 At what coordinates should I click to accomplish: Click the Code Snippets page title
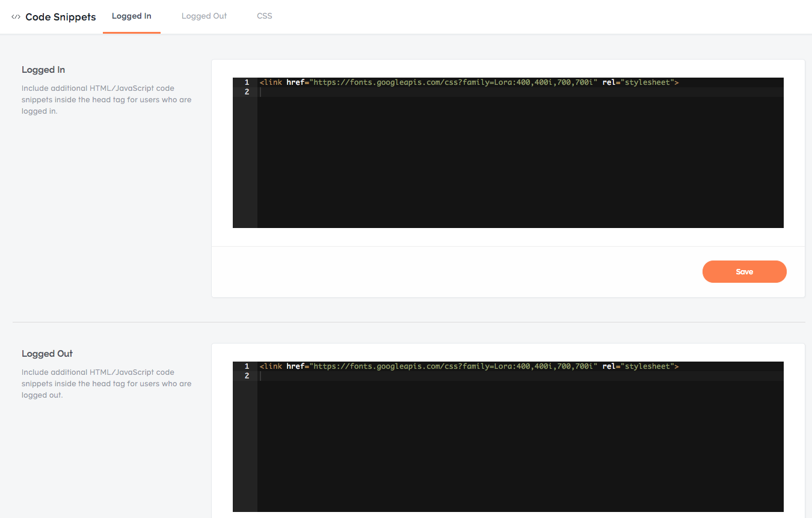tap(61, 17)
